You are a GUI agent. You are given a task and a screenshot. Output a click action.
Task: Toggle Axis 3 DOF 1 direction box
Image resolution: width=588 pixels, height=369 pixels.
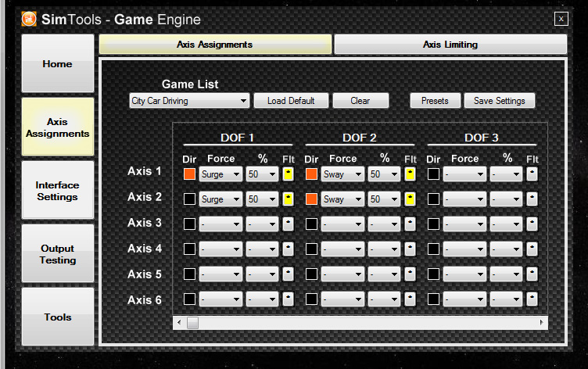pos(189,224)
